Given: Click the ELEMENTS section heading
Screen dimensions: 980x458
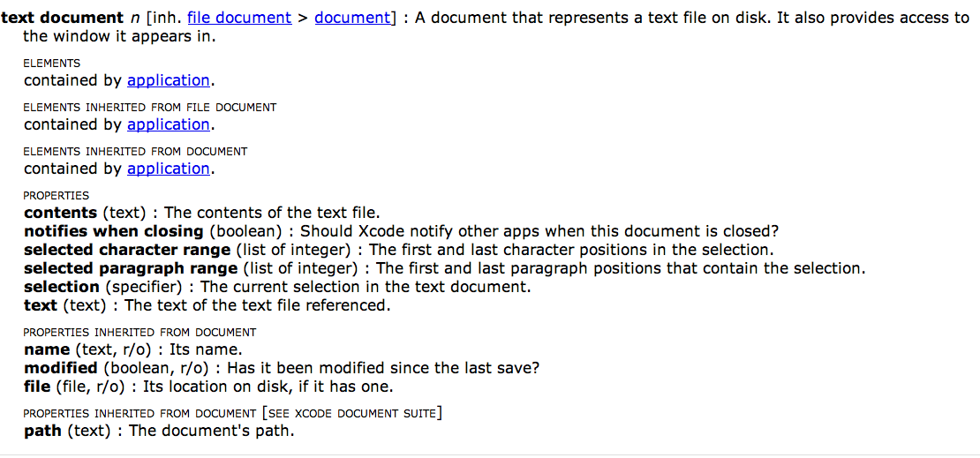Looking at the screenshot, I should click(x=52, y=64).
